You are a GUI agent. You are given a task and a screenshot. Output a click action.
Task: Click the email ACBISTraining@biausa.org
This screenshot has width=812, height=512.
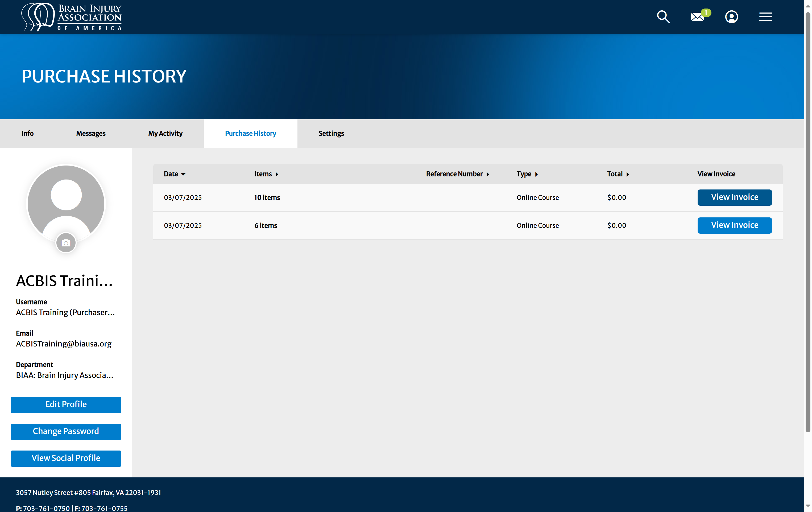point(64,344)
